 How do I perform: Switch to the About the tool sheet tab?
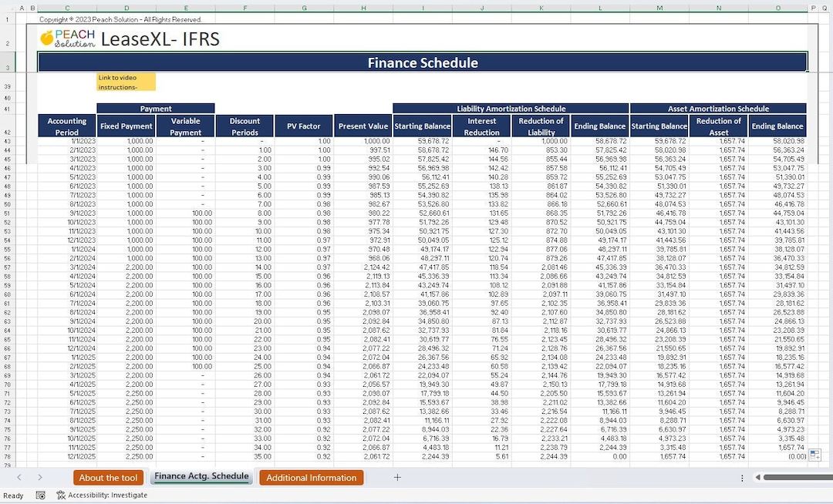coord(108,478)
